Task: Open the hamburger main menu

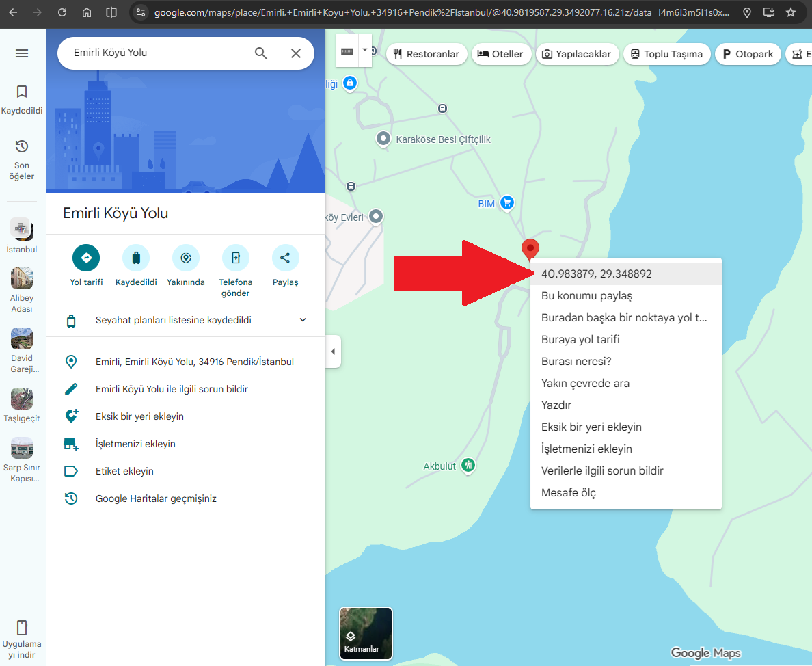Action: pos(22,53)
